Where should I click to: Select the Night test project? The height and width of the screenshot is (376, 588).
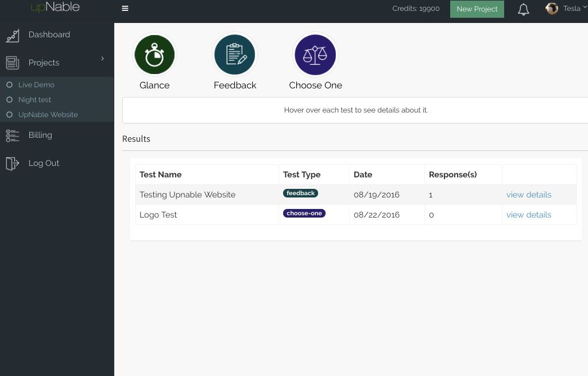[34, 99]
